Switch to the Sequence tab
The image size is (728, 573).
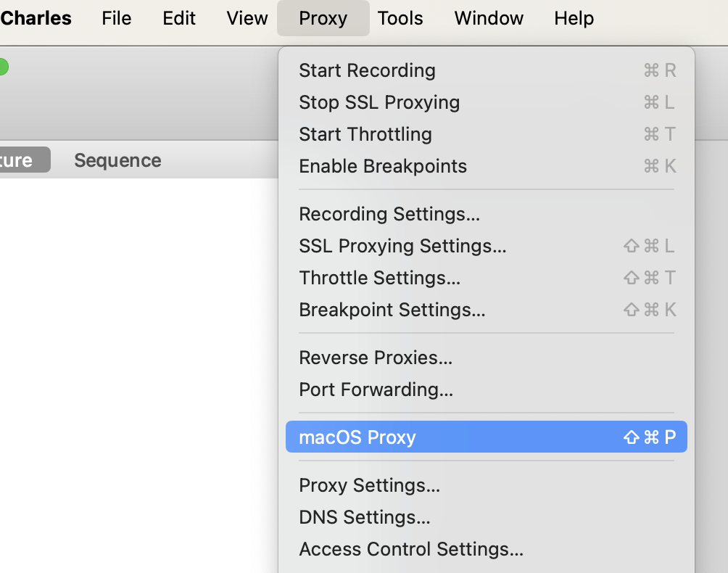(x=117, y=160)
